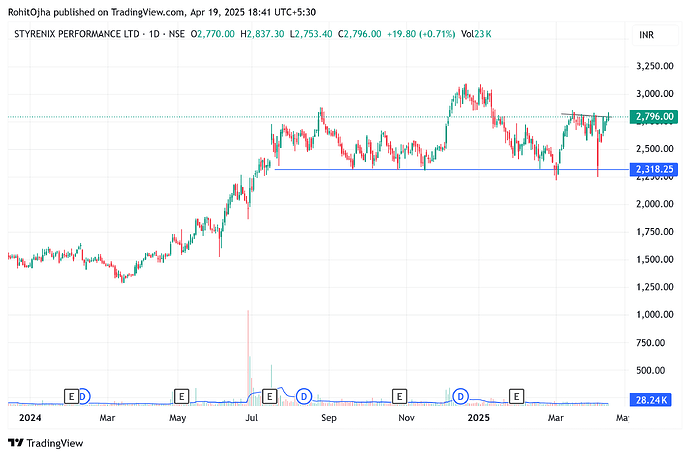Click the INR currency label
Screen dimensions: 690x457
coord(646,35)
